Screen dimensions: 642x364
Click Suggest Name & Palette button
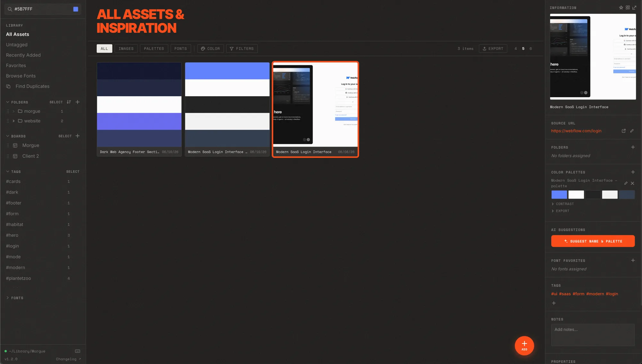pos(593,241)
